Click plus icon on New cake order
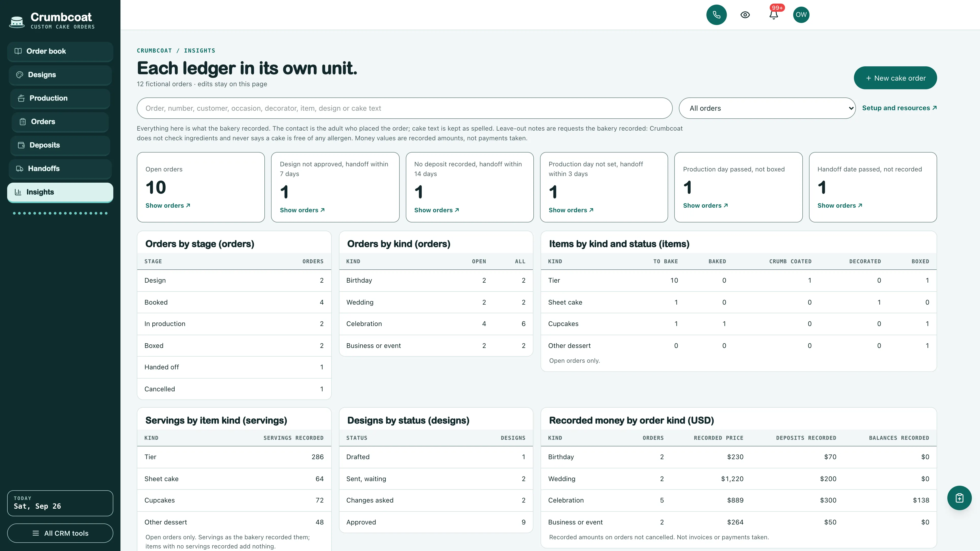This screenshot has height=551, width=980. click(x=868, y=78)
